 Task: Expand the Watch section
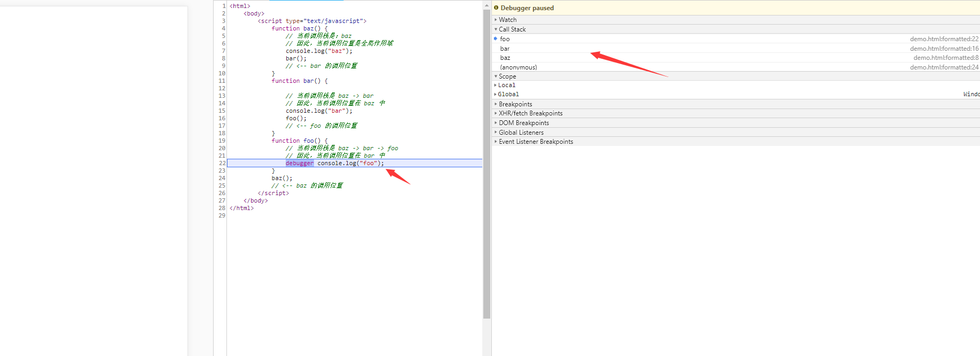507,20
